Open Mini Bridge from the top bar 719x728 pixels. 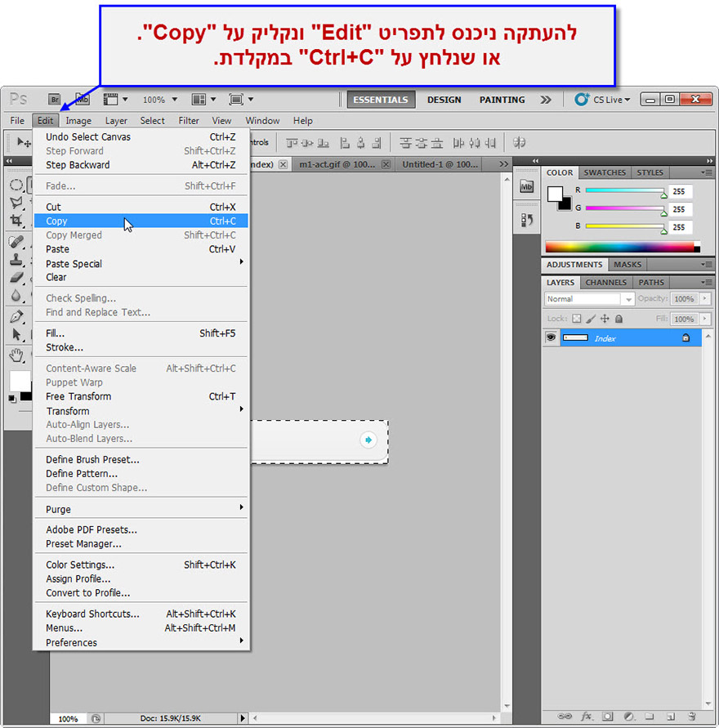click(83, 99)
